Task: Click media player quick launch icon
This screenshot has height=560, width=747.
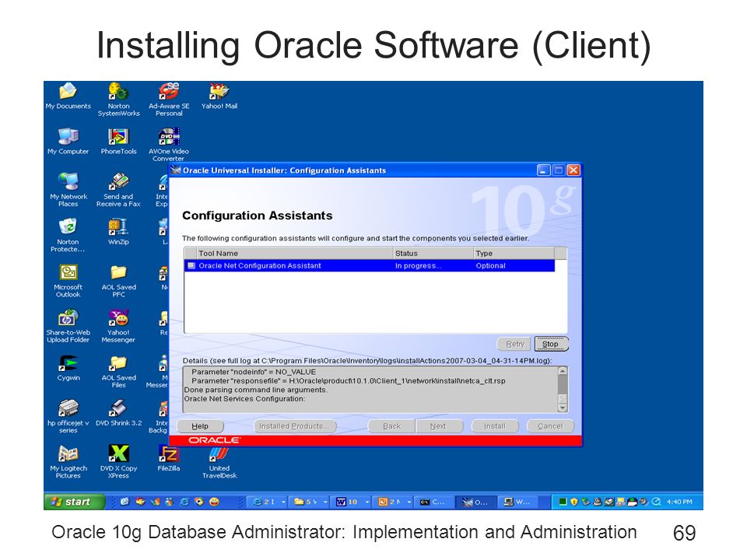Action: [199, 502]
